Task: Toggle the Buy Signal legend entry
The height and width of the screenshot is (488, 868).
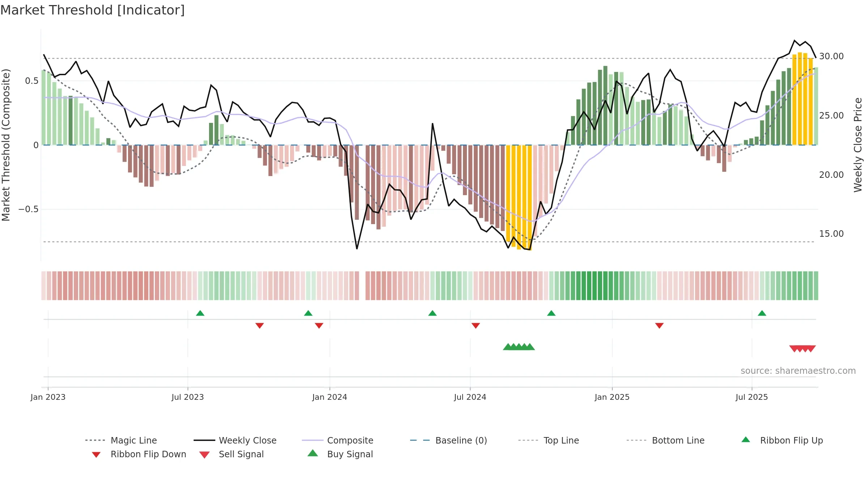Action: (340, 454)
